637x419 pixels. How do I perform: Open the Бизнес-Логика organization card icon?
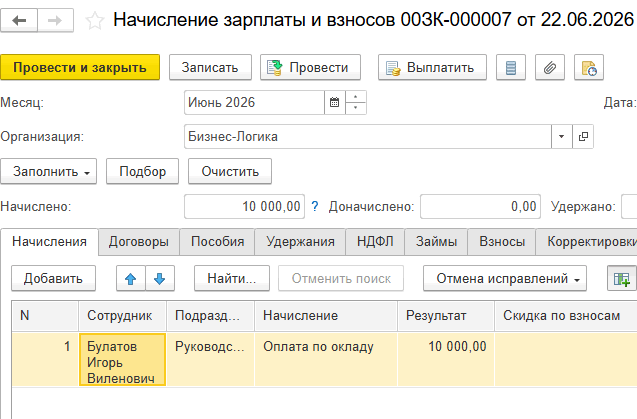point(583,137)
